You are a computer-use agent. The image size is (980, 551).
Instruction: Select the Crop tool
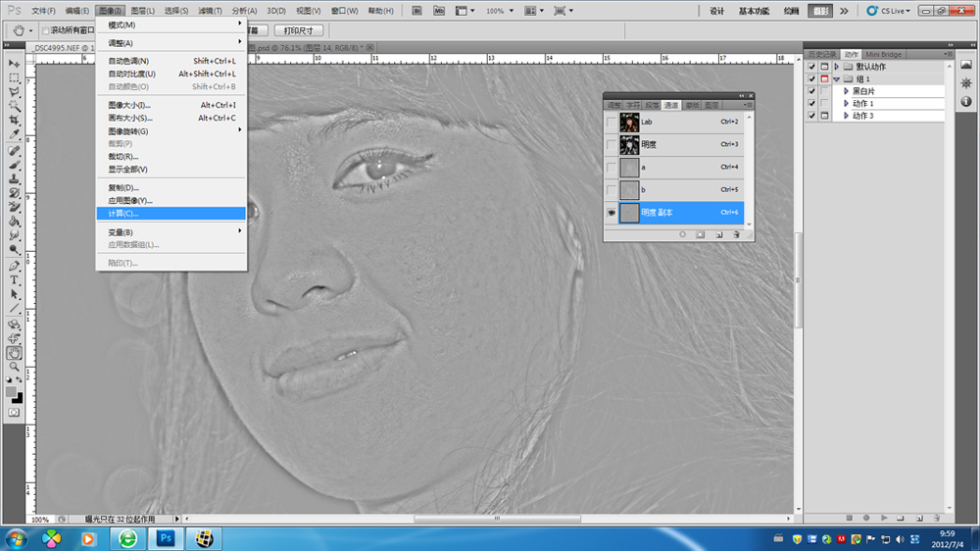click(15, 119)
